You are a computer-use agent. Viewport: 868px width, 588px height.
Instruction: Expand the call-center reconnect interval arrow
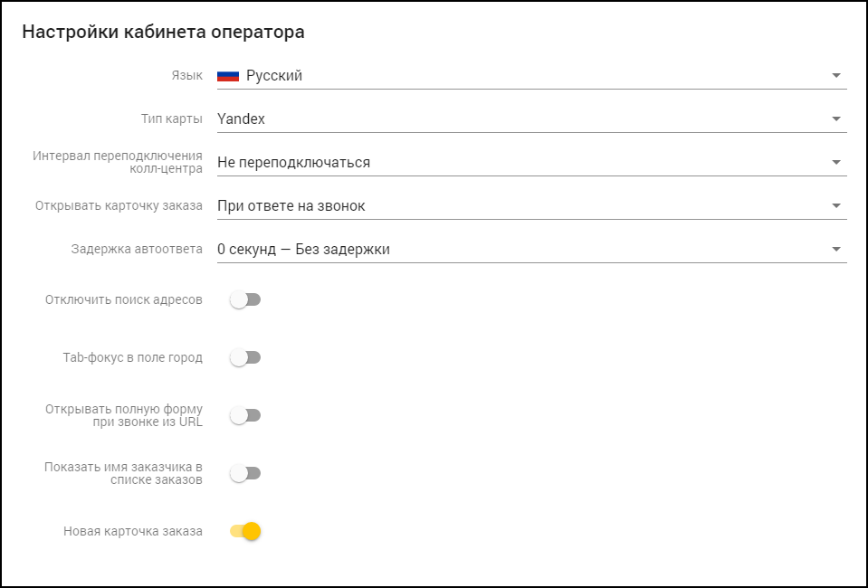click(x=836, y=163)
